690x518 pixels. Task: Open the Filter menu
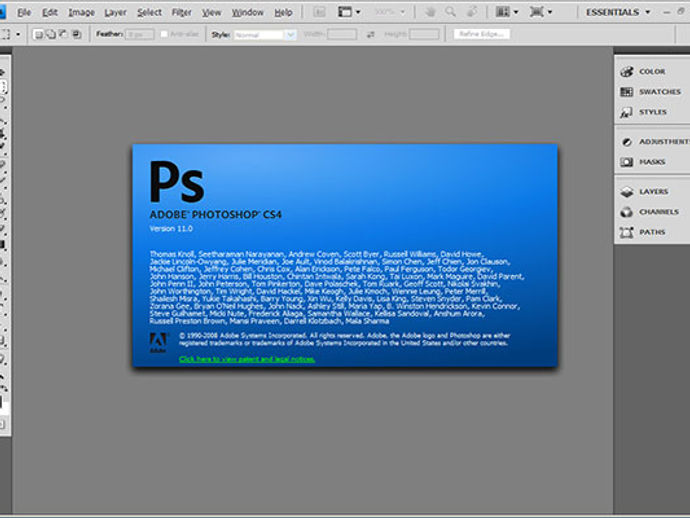pyautogui.click(x=181, y=12)
